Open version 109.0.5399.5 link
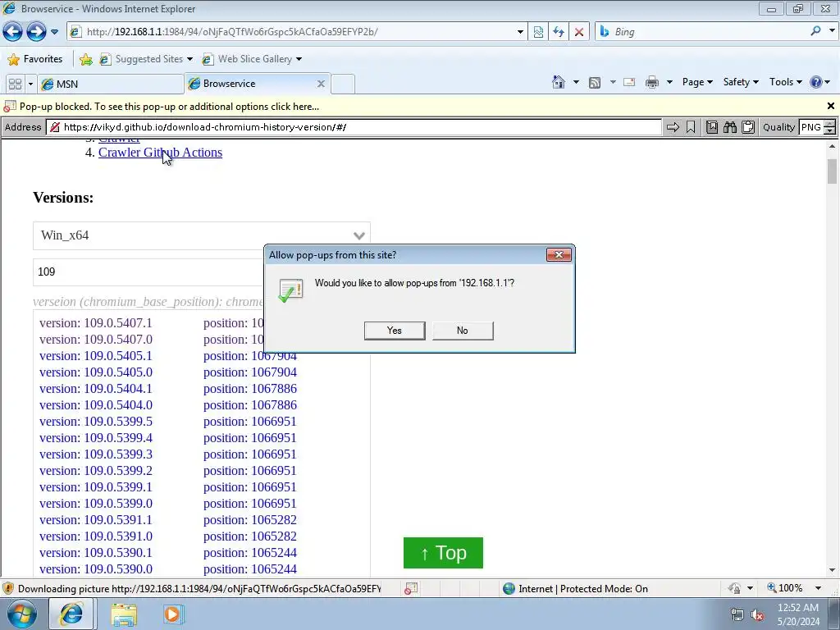This screenshot has width=840, height=630. click(x=96, y=422)
